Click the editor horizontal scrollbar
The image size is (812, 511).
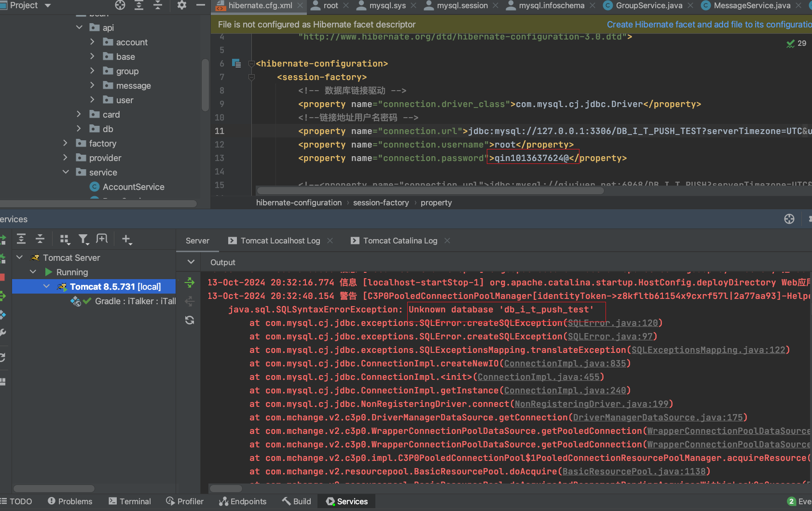point(429,191)
